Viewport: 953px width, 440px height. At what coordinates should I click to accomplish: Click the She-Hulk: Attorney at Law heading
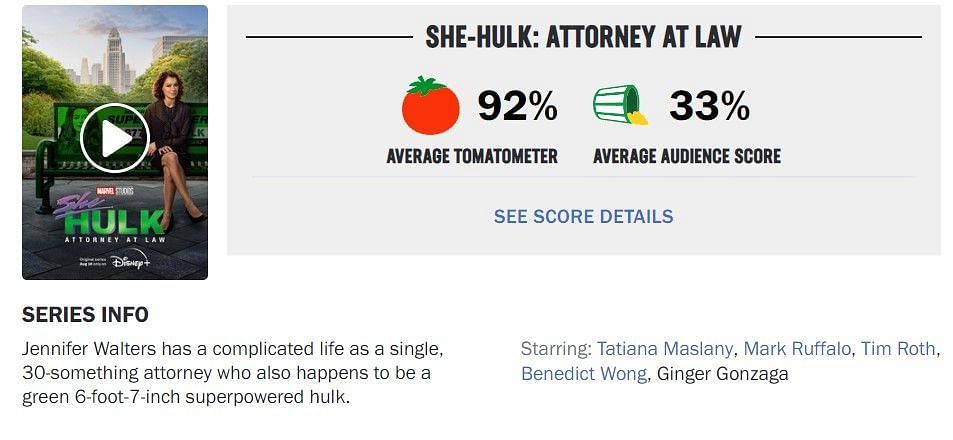[583, 36]
